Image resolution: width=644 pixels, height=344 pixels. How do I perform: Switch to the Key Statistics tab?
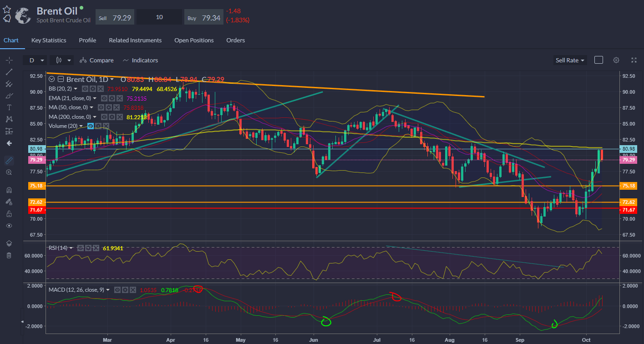pos(49,40)
